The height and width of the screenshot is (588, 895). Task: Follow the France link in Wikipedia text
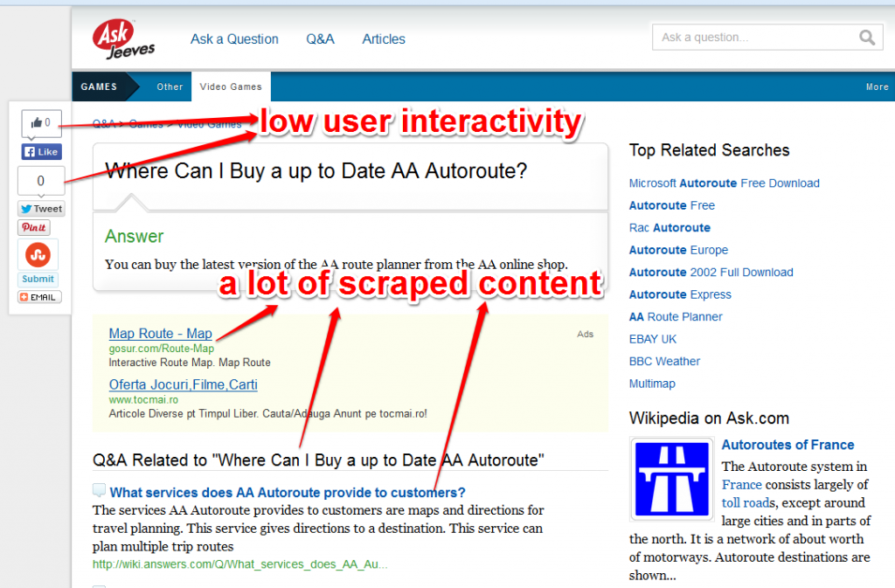[741, 485]
